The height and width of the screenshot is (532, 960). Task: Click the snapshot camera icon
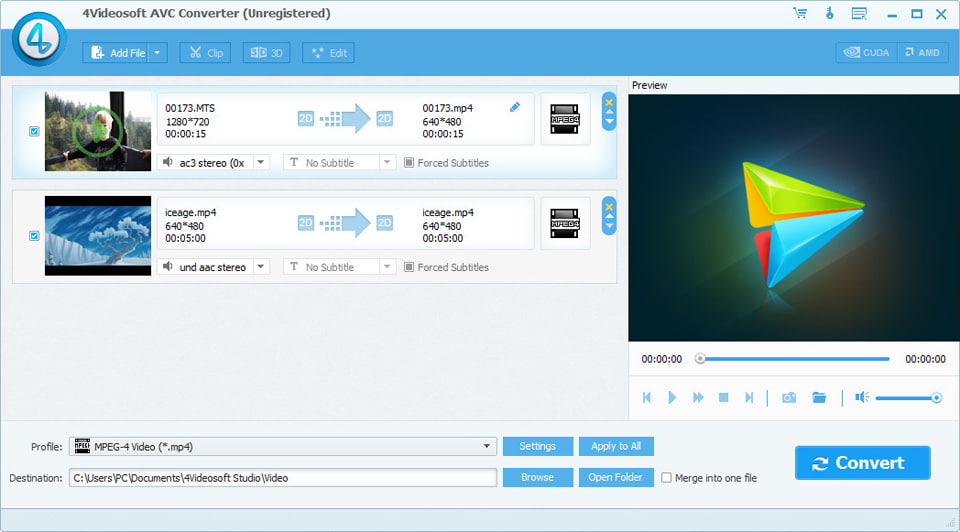(789, 398)
